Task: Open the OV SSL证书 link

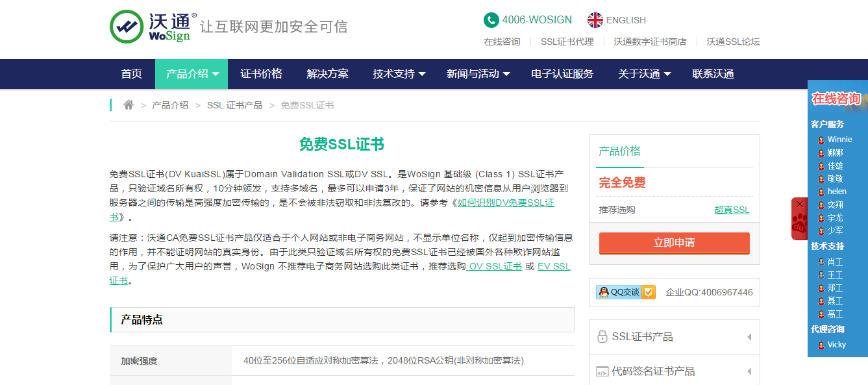Action: [x=494, y=266]
